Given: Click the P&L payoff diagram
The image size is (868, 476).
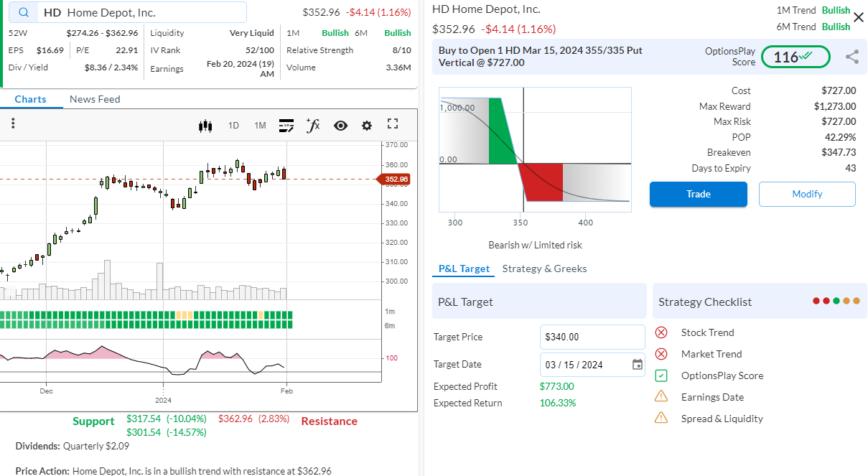Looking at the screenshot, I should pyautogui.click(x=535, y=149).
